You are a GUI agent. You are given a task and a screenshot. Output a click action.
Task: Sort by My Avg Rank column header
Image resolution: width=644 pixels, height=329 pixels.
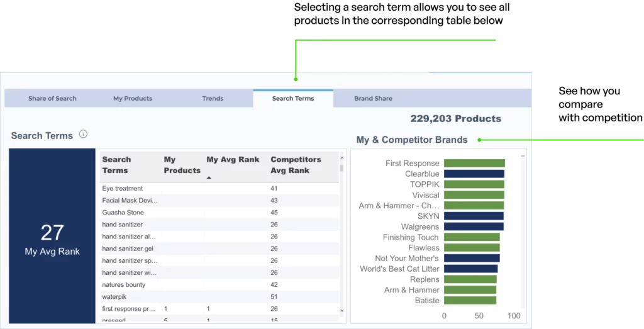(x=233, y=159)
